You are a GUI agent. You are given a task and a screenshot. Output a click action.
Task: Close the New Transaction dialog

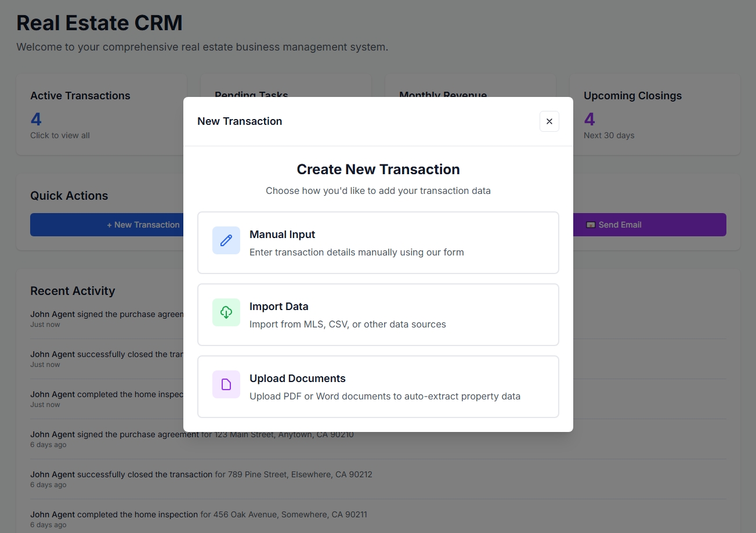click(x=549, y=121)
